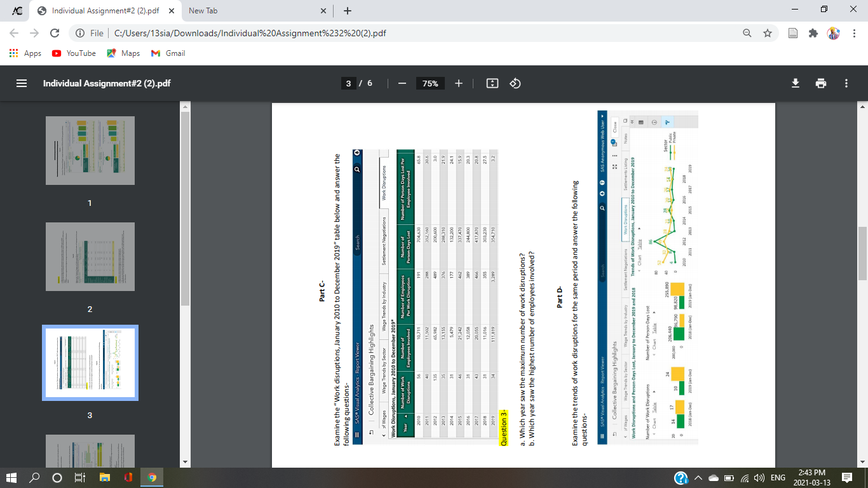Open the Office app on the taskbar
Screen dimensions: 868x488
pos(128,477)
